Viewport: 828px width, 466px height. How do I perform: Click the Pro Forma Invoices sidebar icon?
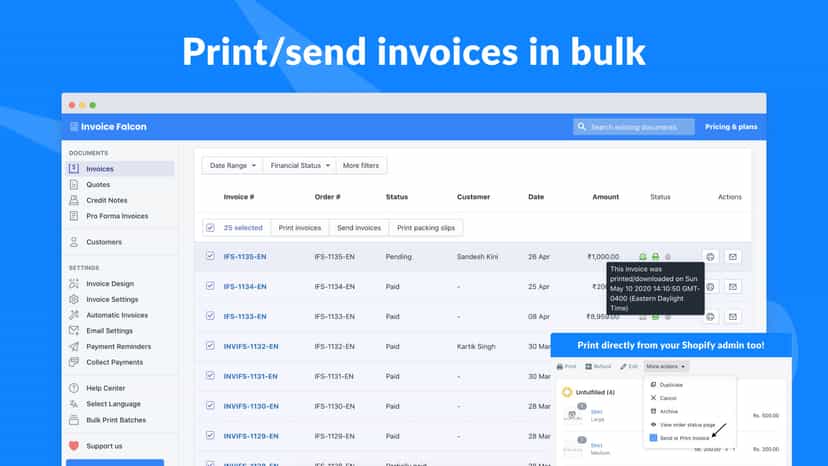tap(74, 216)
